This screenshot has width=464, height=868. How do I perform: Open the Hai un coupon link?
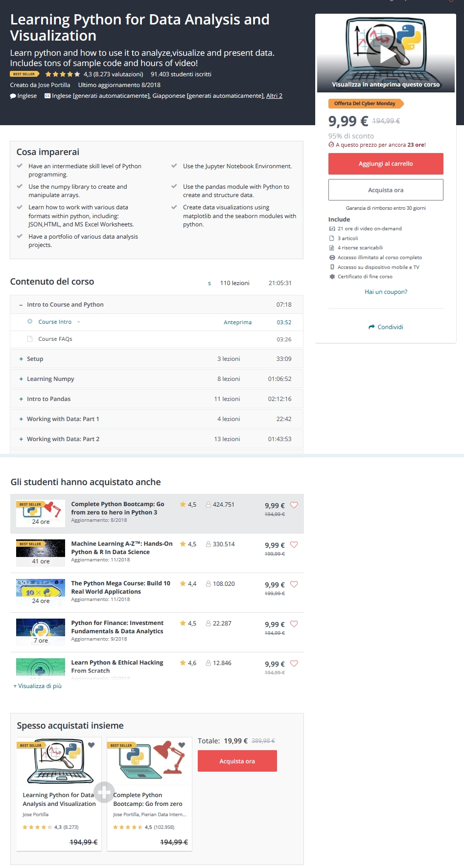(386, 292)
